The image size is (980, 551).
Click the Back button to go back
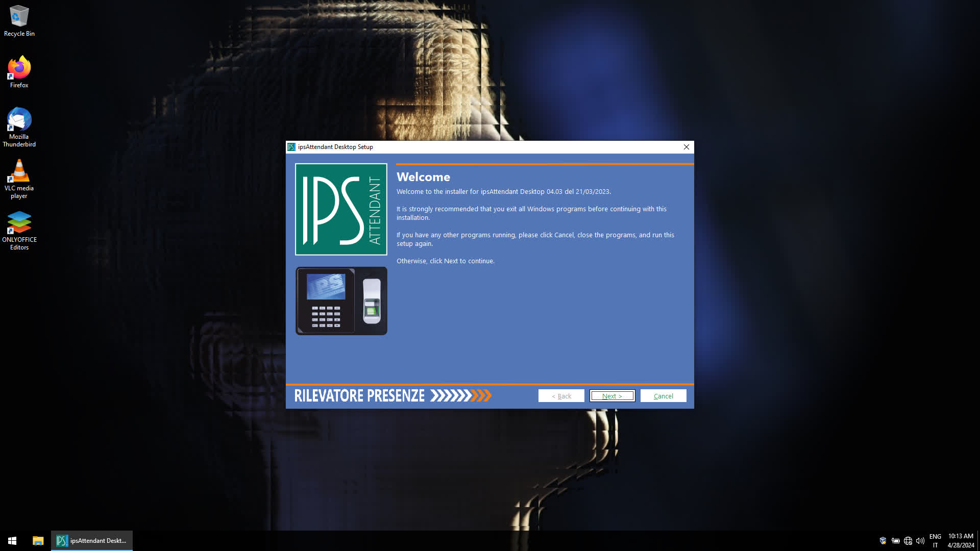(x=560, y=395)
